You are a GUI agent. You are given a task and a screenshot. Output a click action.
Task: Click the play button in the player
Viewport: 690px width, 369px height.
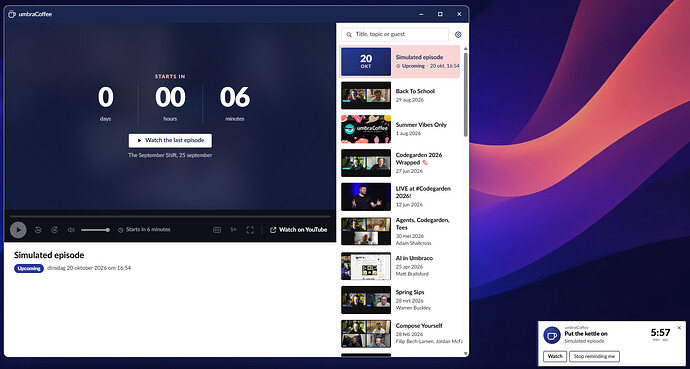click(x=18, y=230)
